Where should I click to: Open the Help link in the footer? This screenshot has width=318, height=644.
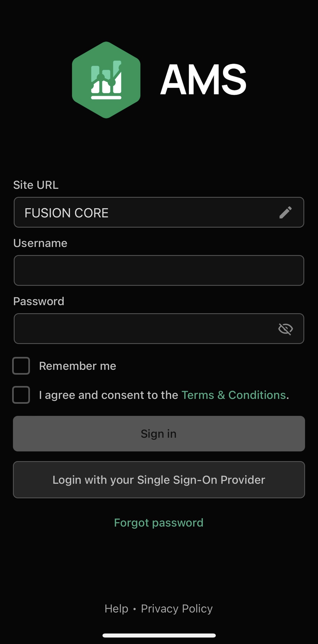click(116, 609)
